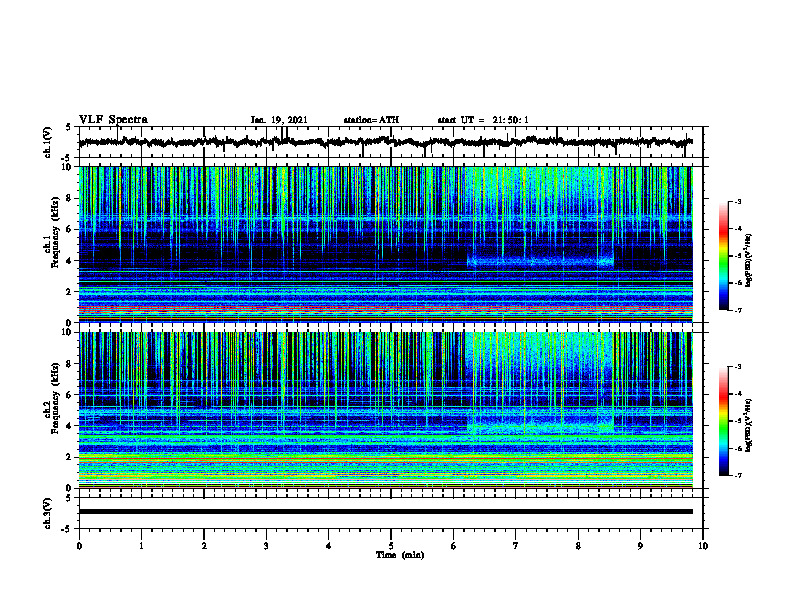Click time axis tick label "8"

(578, 546)
